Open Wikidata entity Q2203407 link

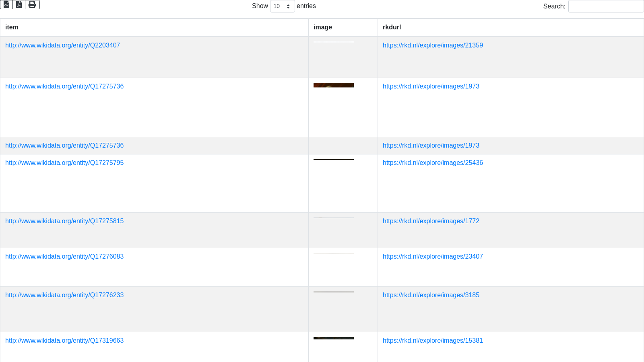coord(62,45)
